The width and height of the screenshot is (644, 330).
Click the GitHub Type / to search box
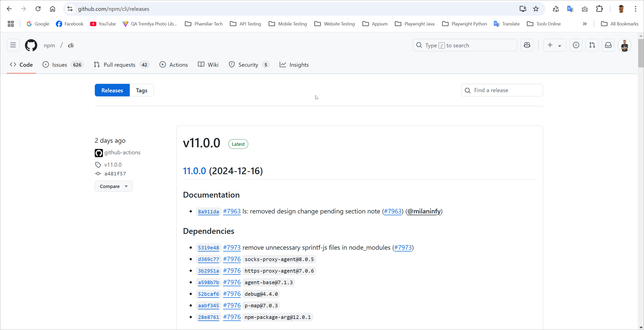(465, 45)
